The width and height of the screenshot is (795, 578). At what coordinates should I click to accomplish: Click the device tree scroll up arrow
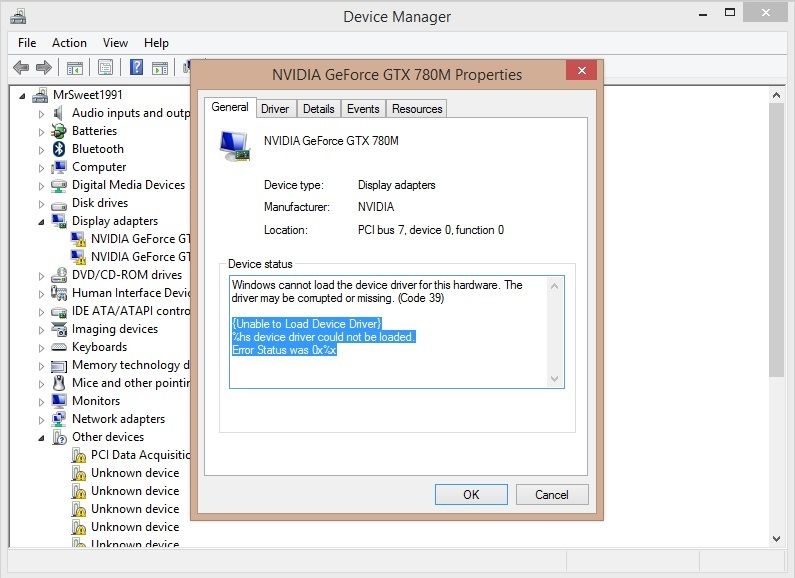click(x=776, y=95)
